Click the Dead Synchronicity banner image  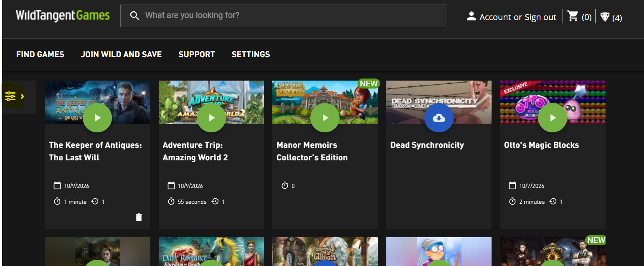pyautogui.click(x=439, y=102)
